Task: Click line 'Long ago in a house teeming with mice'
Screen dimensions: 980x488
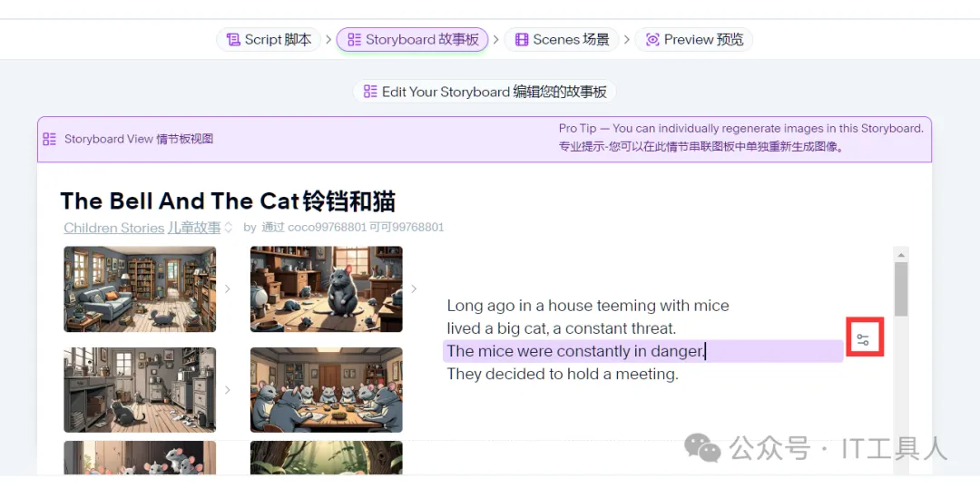Action: [x=588, y=306]
